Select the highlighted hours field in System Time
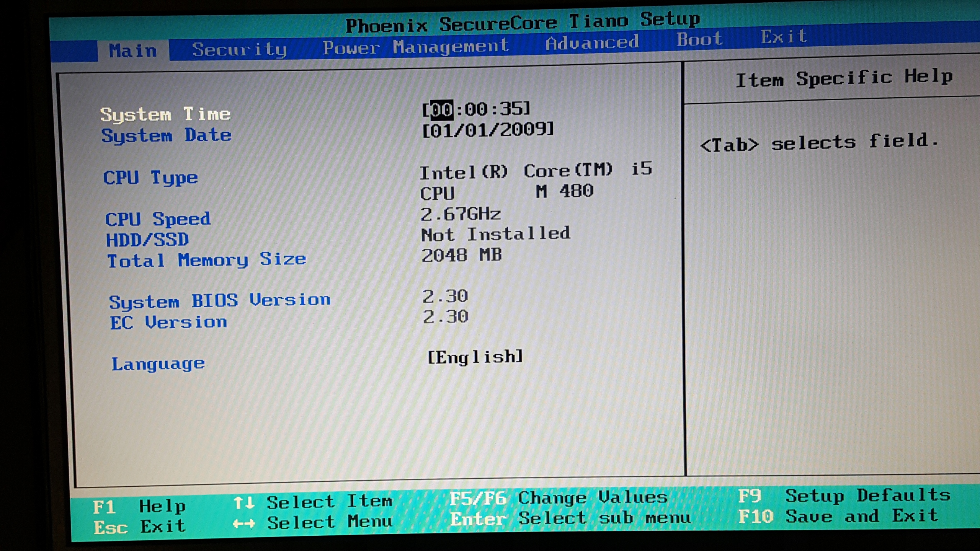Screen dimensions: 980x551 442,110
